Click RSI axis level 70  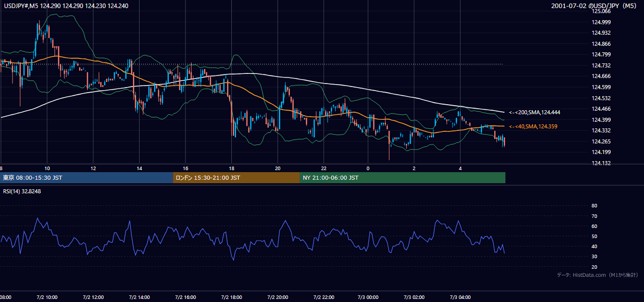(594, 216)
